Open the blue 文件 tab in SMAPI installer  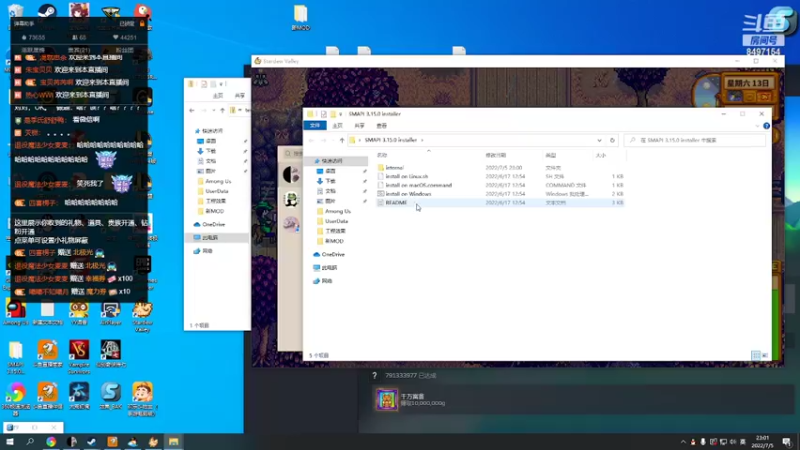pyautogui.click(x=315, y=126)
